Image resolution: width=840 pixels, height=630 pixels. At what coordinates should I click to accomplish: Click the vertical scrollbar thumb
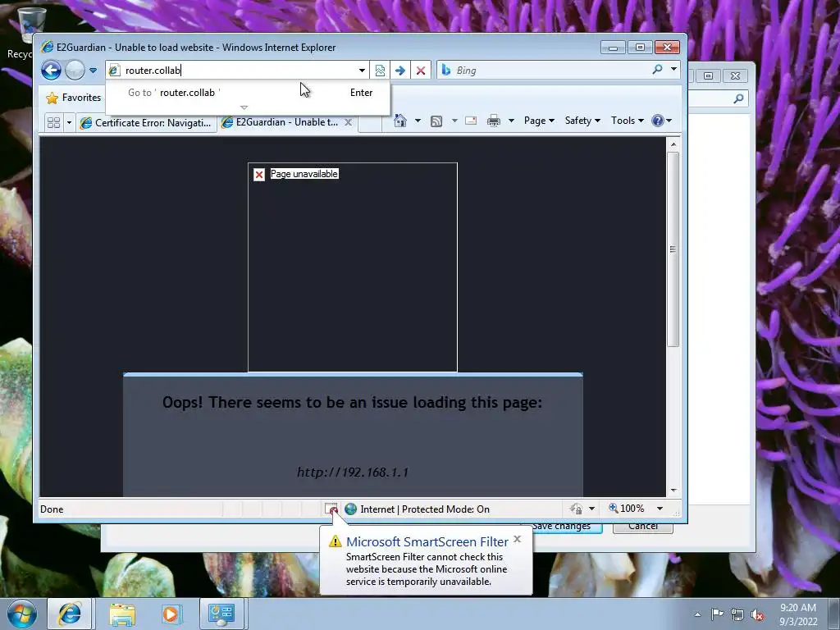coord(673,249)
